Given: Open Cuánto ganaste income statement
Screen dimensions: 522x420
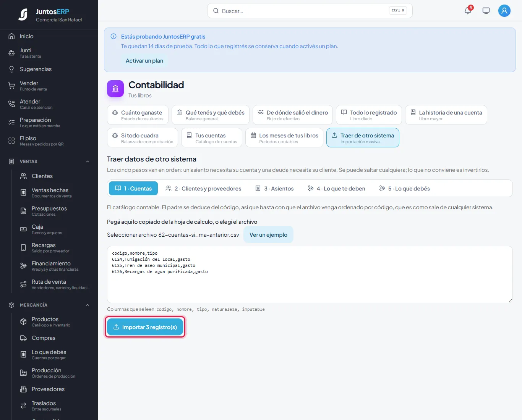Looking at the screenshot, I should pos(138,115).
